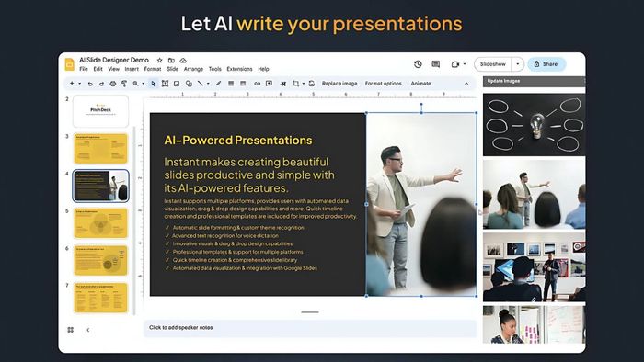Image resolution: width=644 pixels, height=362 pixels.
Task: Set border weight
Action: point(231,84)
